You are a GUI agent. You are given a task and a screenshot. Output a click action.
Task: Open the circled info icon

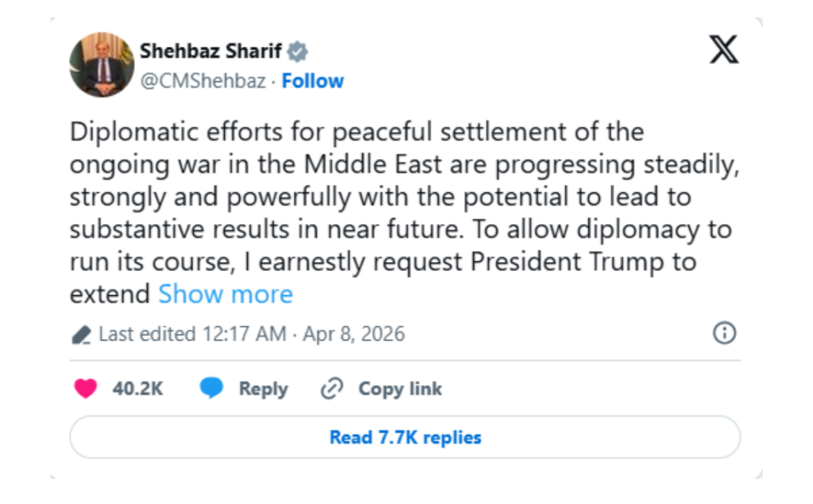click(724, 333)
